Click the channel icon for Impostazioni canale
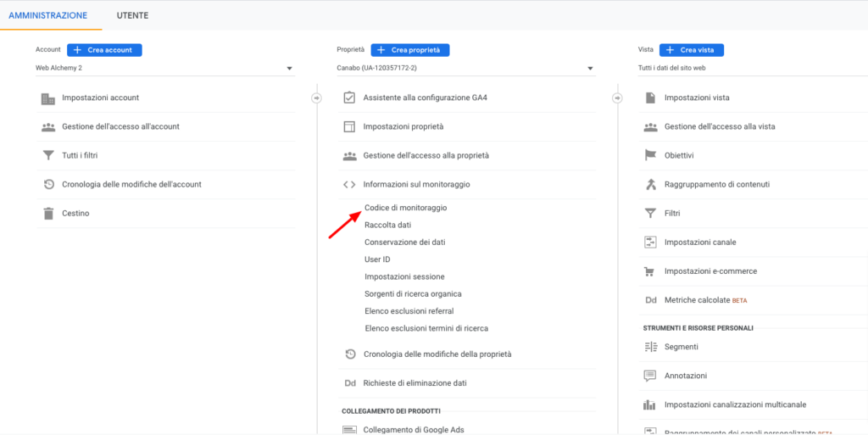 pos(650,242)
